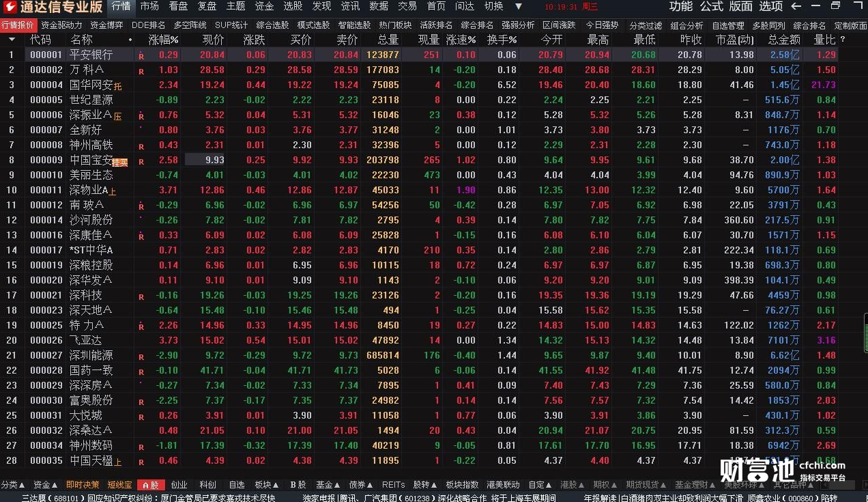Image resolution: width=868 pixels, height=502 pixels.
Task: Switch to the 自选管理 tab
Action: coord(728,25)
